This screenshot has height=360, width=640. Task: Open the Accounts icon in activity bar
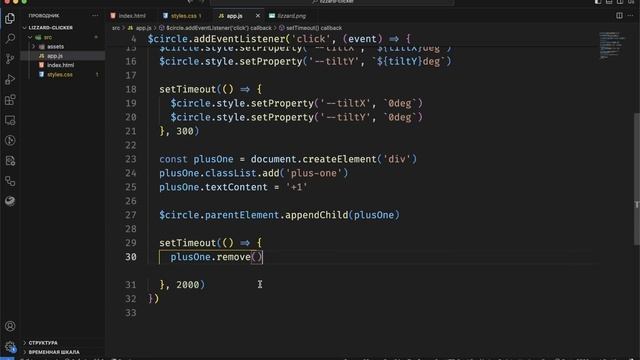[10, 326]
